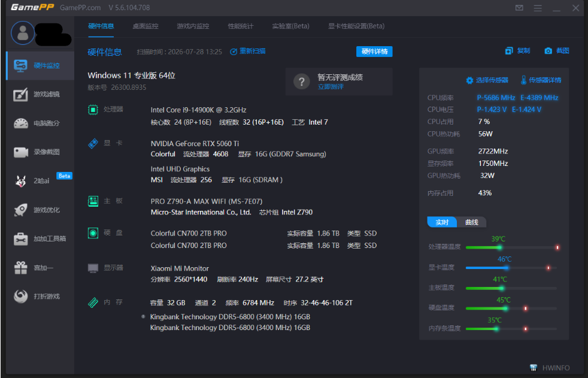Switch to the 游戏内监控 tab
The height and width of the screenshot is (378, 588).
pyautogui.click(x=193, y=26)
